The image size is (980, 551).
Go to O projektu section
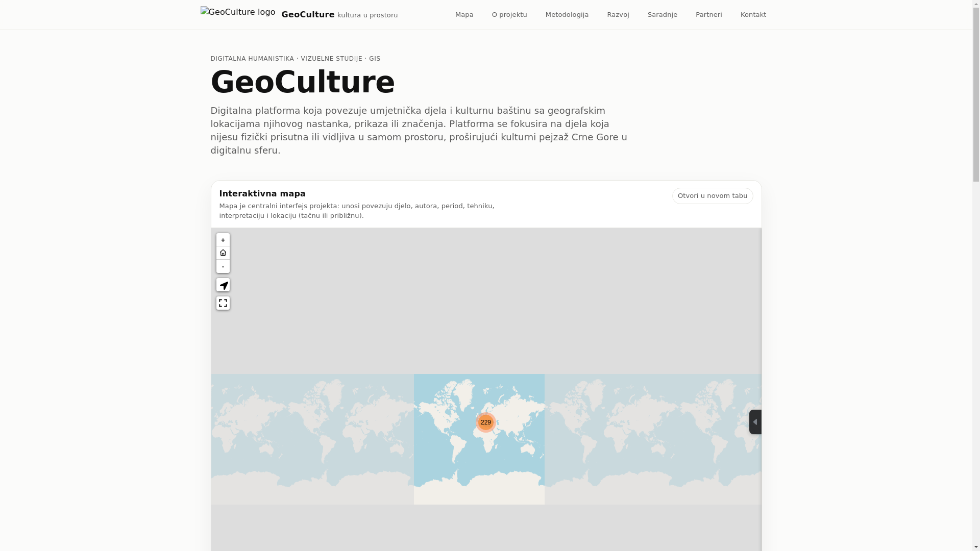pos(509,15)
